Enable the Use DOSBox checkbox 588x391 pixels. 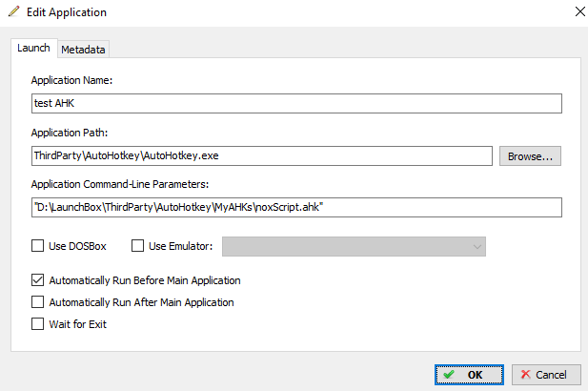(37, 246)
